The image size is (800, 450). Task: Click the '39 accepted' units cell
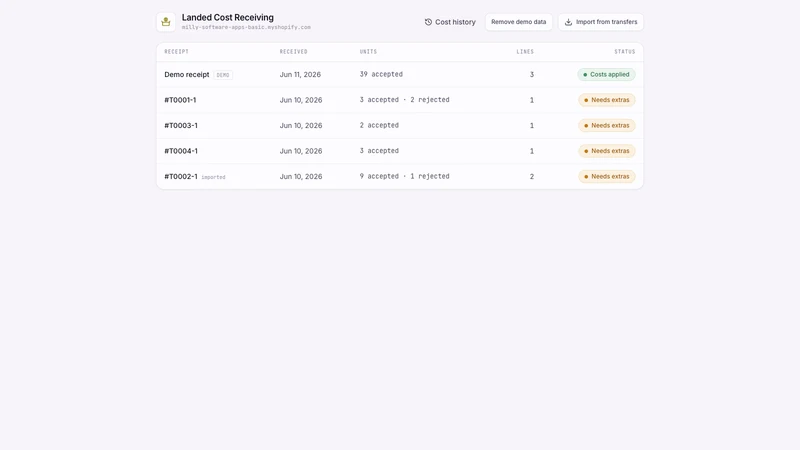point(381,74)
